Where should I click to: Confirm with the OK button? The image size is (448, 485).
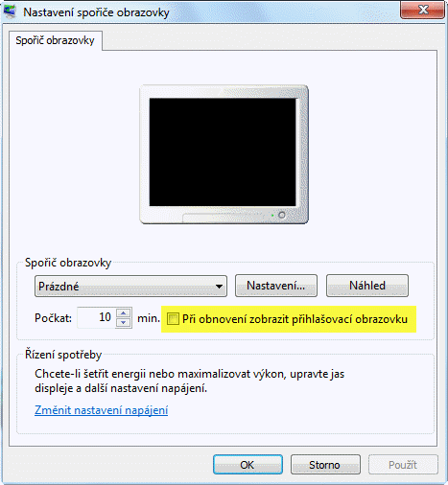point(248,465)
